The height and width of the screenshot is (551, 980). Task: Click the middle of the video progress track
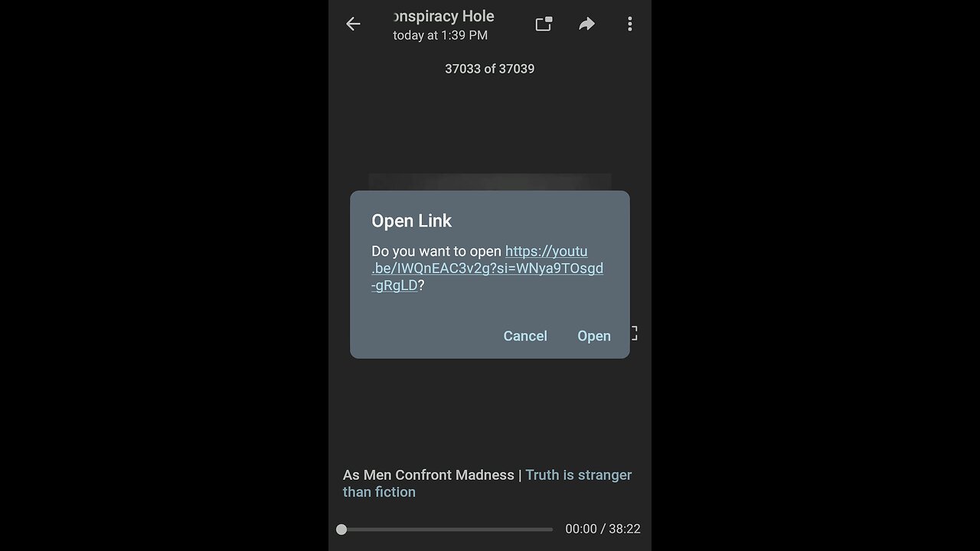447,529
